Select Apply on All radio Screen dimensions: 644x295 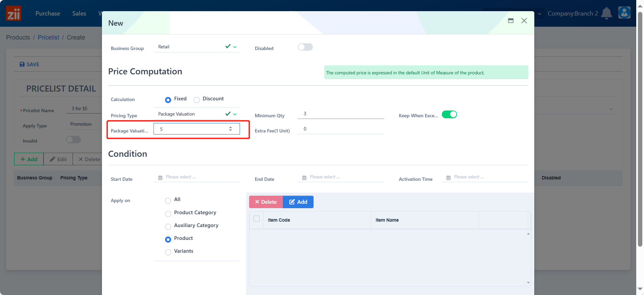point(168,200)
